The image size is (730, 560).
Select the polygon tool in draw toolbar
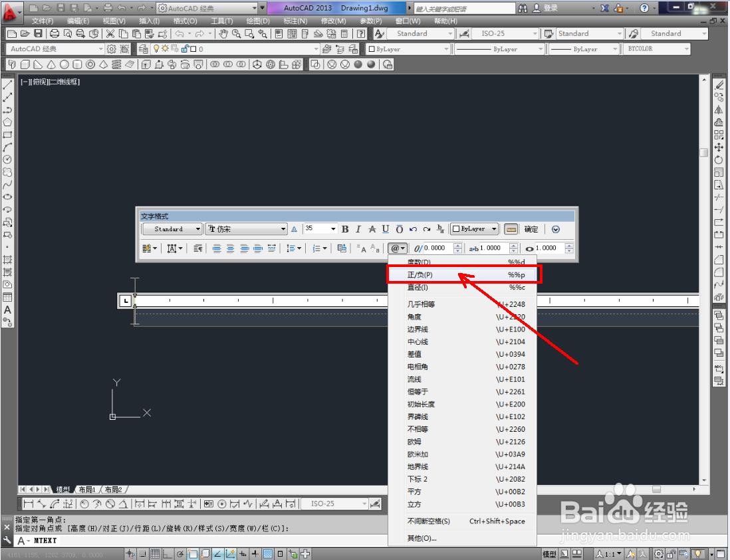(7, 122)
